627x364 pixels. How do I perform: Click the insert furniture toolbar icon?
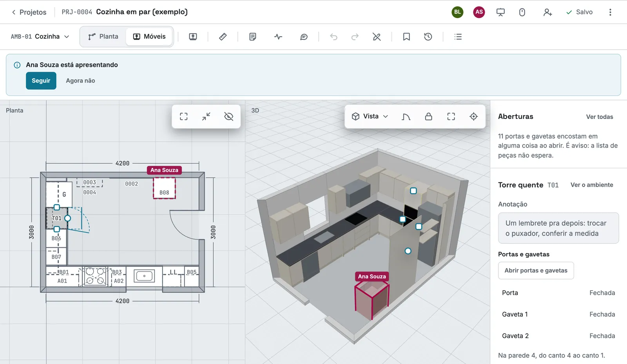coord(193,37)
